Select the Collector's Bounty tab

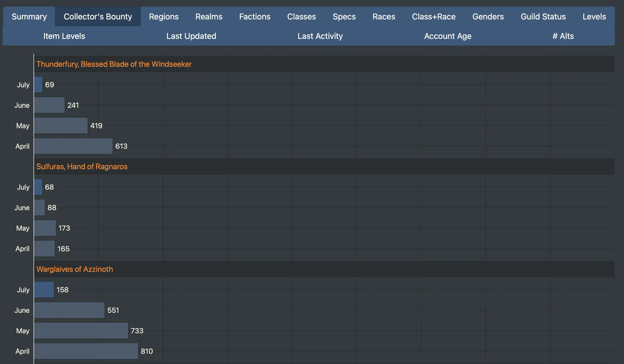pos(98,17)
